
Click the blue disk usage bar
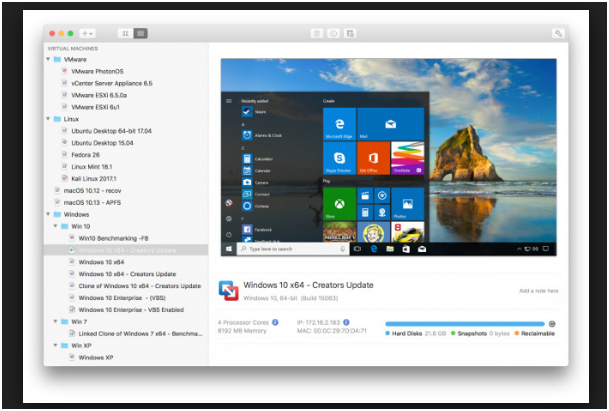pyautogui.click(x=465, y=324)
